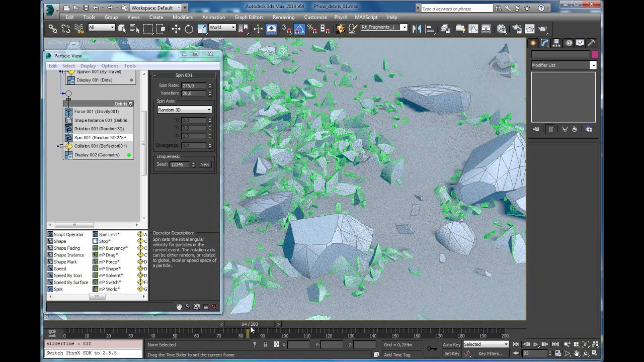644x362 pixels.
Task: Toggle the Set Key mode button
Action: coord(451,353)
